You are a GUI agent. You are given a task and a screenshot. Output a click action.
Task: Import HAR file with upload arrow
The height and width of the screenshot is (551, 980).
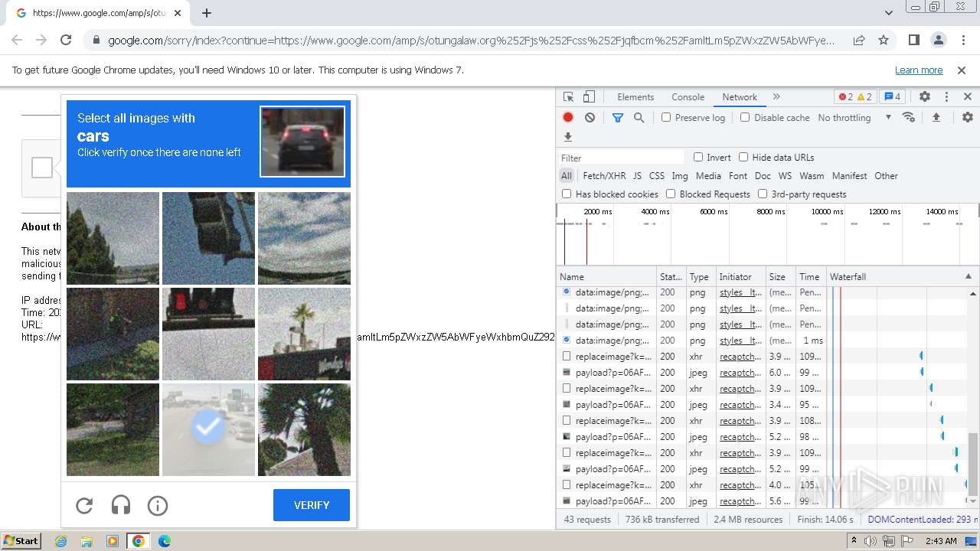[936, 117]
